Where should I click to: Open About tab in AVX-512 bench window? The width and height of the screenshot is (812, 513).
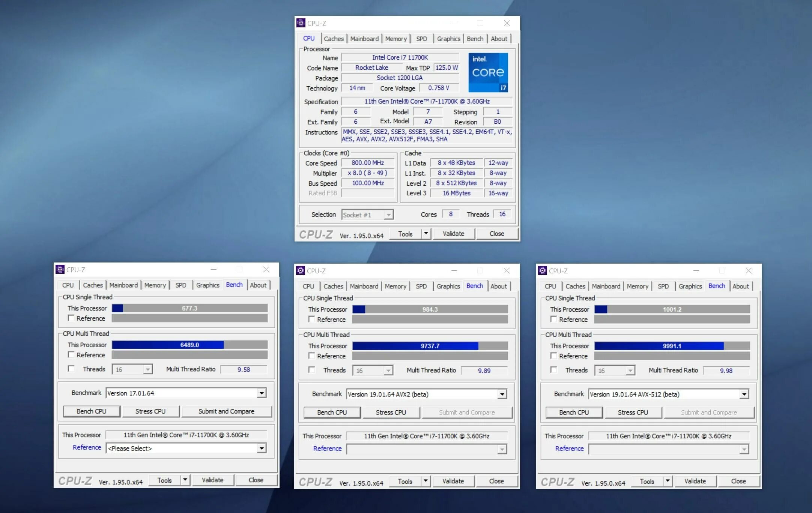[740, 286]
